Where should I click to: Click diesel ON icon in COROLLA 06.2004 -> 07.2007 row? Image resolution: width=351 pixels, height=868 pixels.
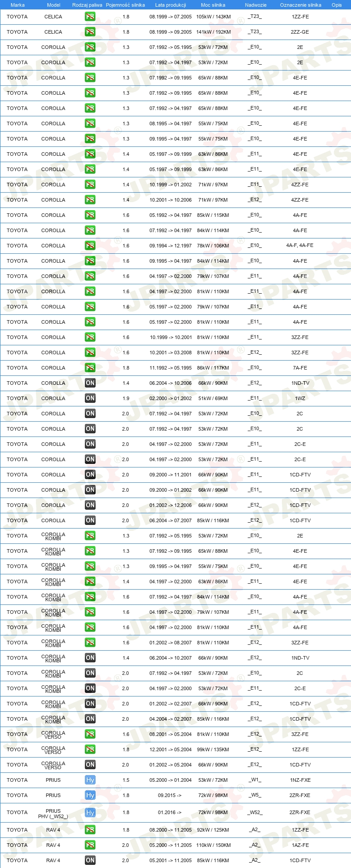point(90,520)
